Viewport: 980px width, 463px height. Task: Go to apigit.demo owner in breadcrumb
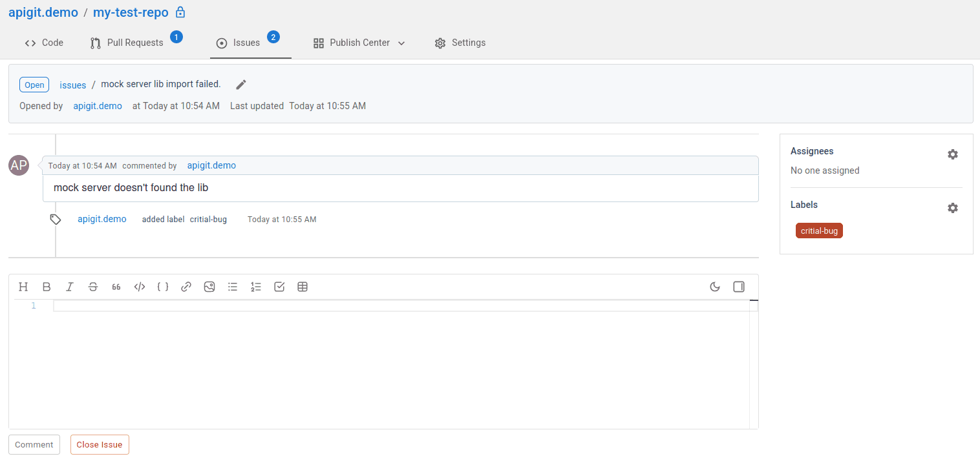[43, 12]
